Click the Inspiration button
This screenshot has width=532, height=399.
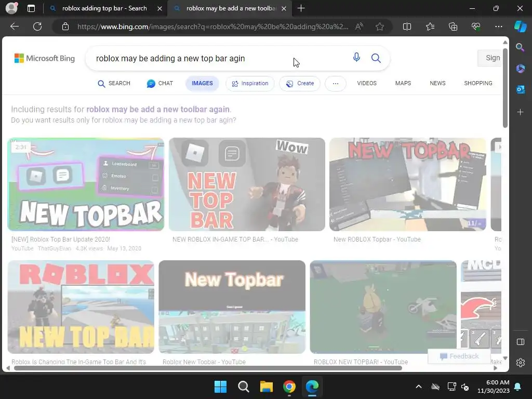(x=250, y=84)
